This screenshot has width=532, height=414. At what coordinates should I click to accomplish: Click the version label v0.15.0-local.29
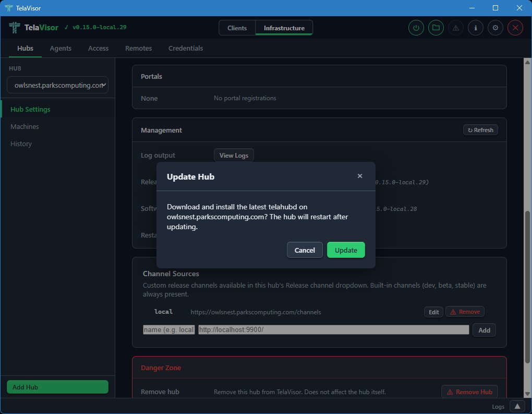[99, 27]
